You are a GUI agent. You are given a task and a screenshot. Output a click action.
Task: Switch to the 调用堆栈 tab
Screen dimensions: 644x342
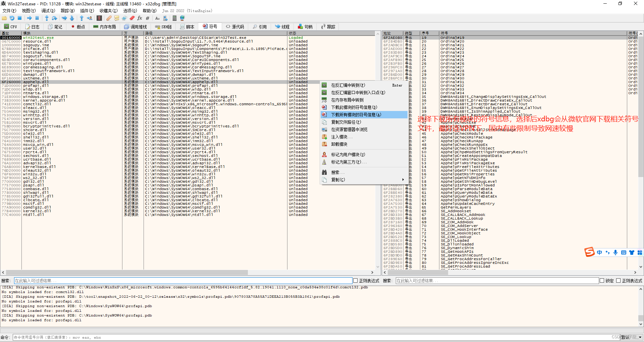point(136,26)
